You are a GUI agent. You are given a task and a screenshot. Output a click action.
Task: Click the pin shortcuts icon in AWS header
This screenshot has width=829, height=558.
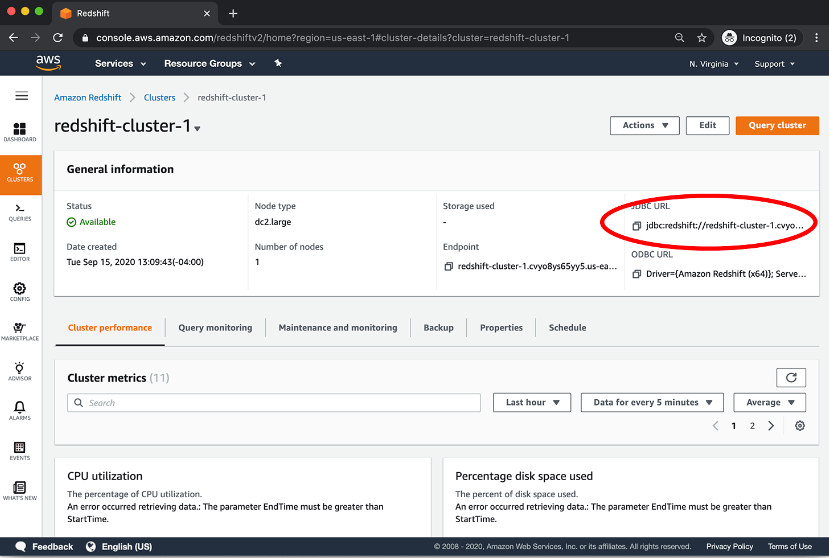point(278,63)
